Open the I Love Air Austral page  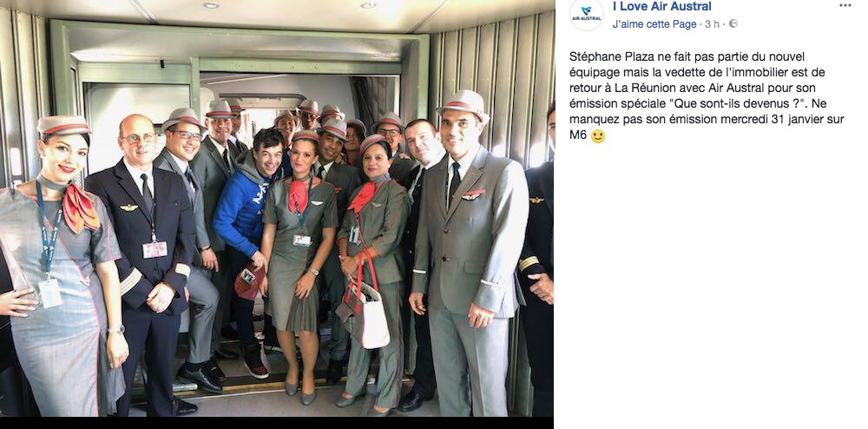(x=661, y=7)
